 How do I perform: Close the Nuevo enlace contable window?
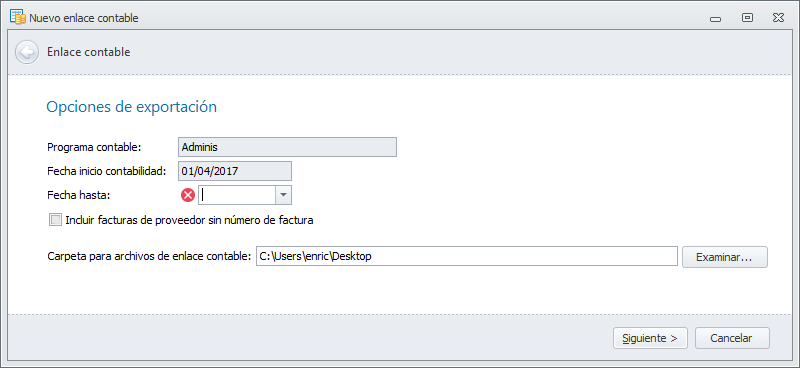click(x=779, y=18)
